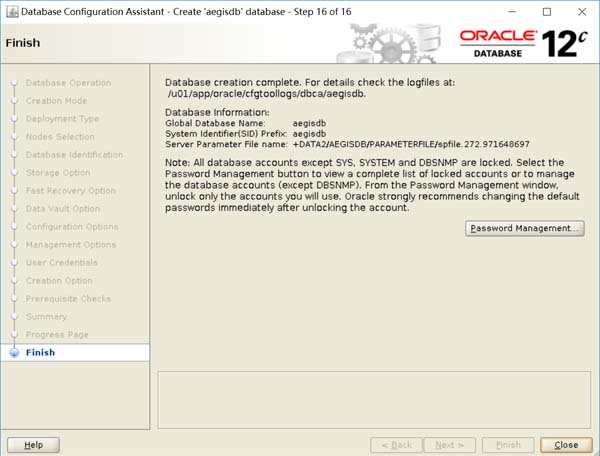Close the window via title bar X
The width and height of the screenshot is (600, 456).
[x=582, y=12]
